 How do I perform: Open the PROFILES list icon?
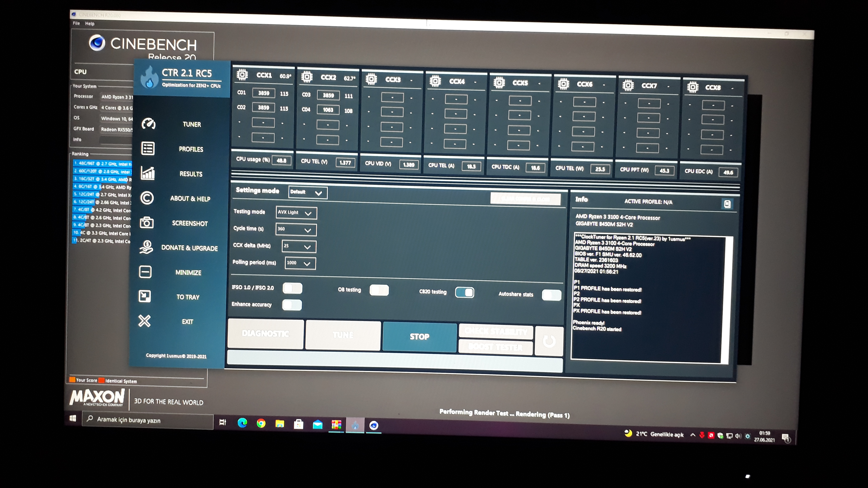[148, 148]
